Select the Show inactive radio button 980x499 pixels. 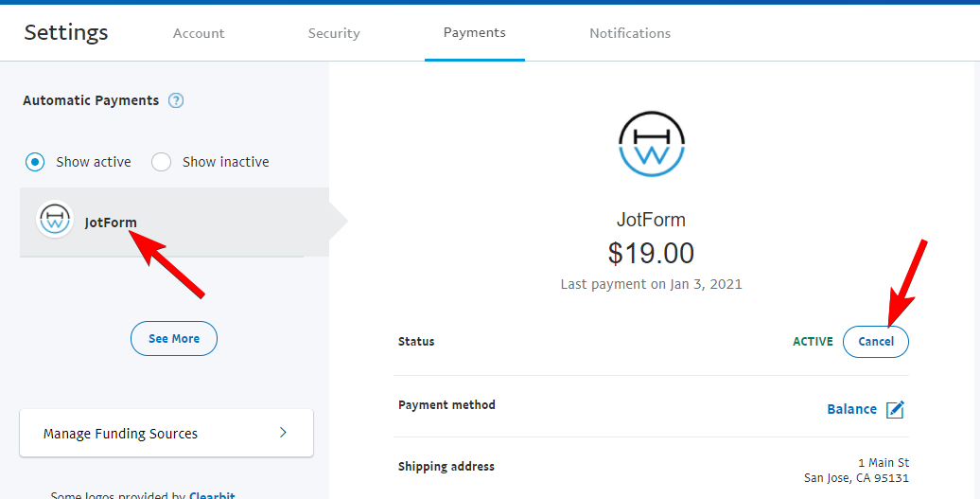(x=162, y=162)
